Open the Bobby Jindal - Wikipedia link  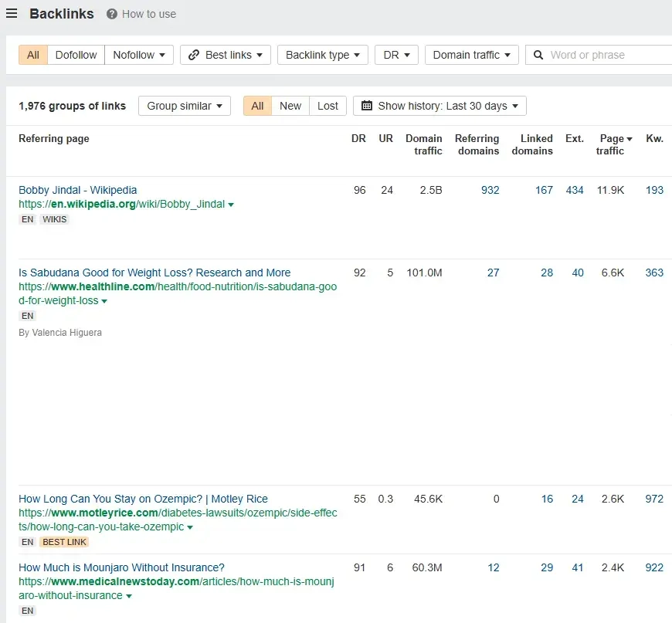pos(77,190)
